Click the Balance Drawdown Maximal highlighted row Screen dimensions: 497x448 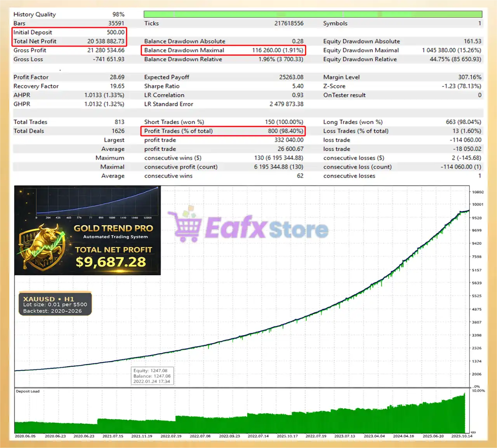[x=223, y=50]
